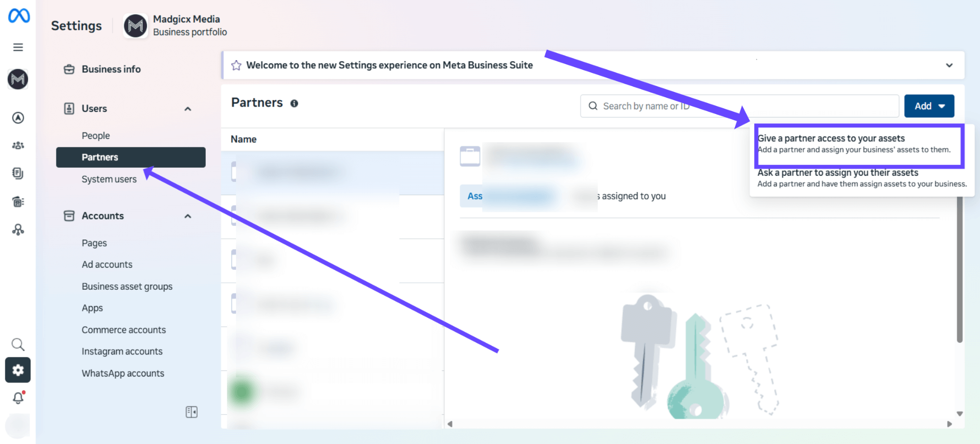Open the documents stack icon in rail
980x444 pixels.
(18, 173)
